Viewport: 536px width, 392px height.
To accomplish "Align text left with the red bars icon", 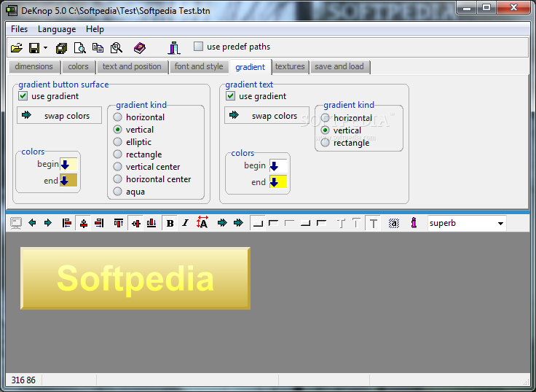I will (67, 224).
